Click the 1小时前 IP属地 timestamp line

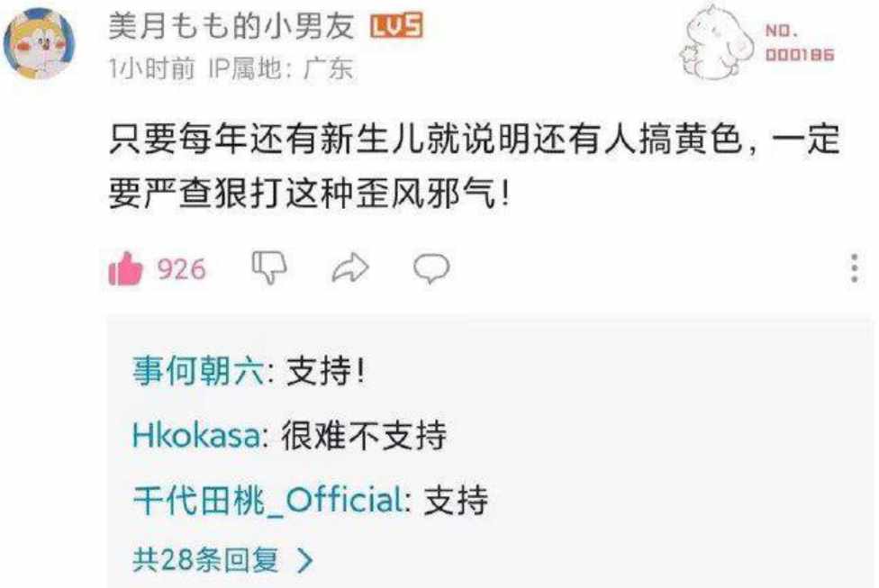pyautogui.click(x=231, y=68)
